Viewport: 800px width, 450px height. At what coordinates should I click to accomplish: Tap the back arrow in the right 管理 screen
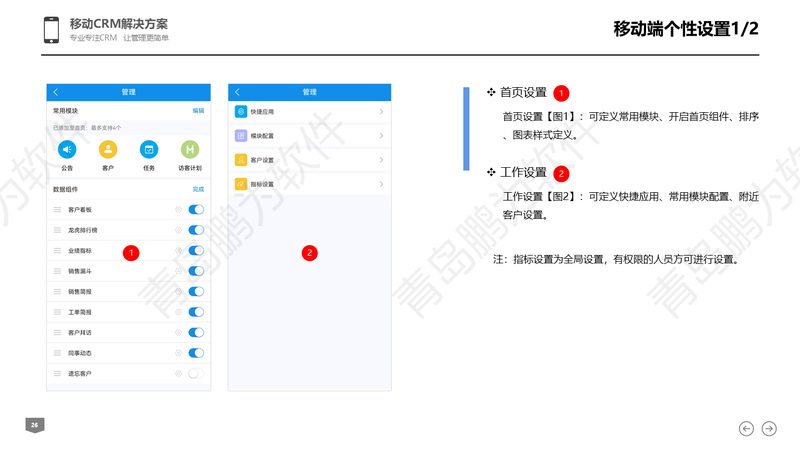tap(237, 92)
